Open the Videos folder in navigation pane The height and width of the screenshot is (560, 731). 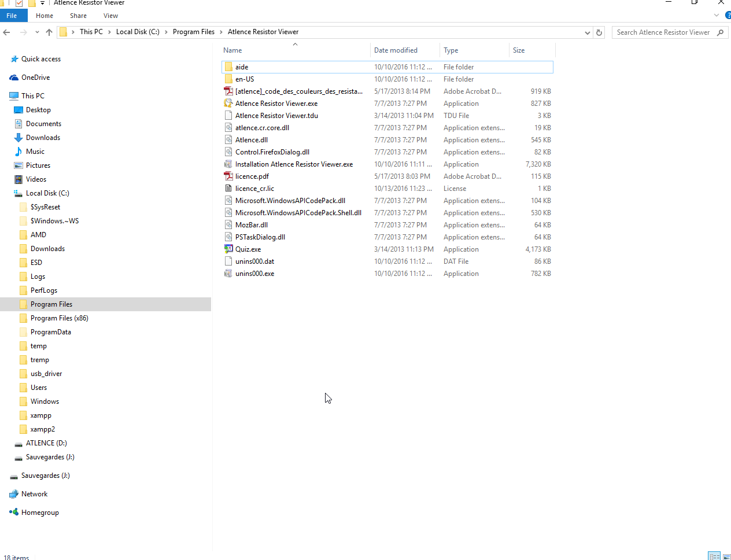tap(36, 179)
